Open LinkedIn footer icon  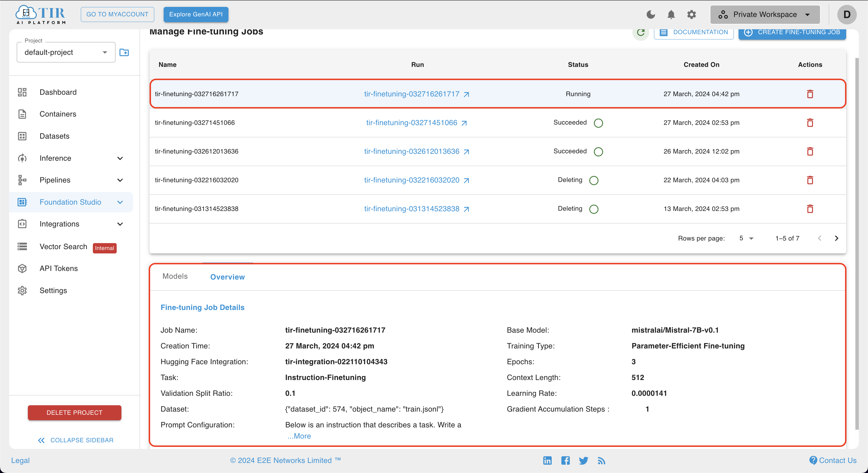coord(547,460)
